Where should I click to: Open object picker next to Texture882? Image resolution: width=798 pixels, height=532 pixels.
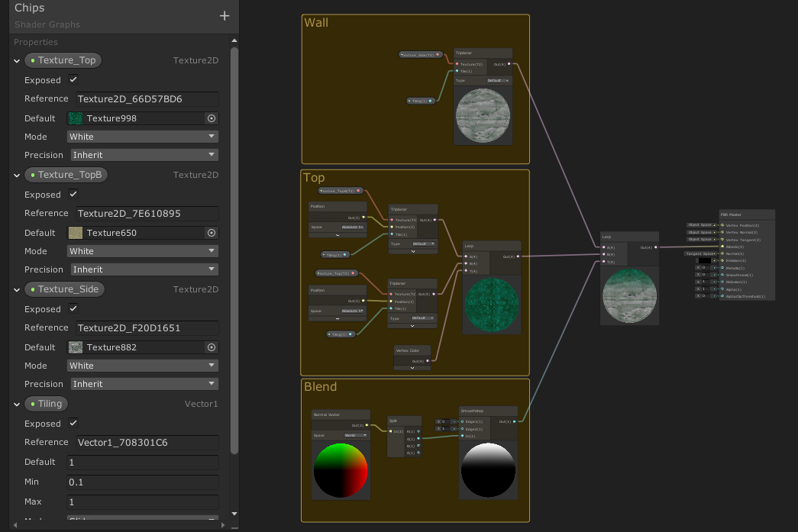click(212, 347)
